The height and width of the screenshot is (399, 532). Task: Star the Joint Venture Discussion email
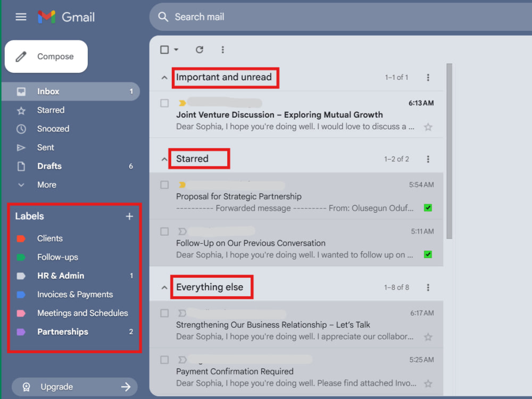428,127
